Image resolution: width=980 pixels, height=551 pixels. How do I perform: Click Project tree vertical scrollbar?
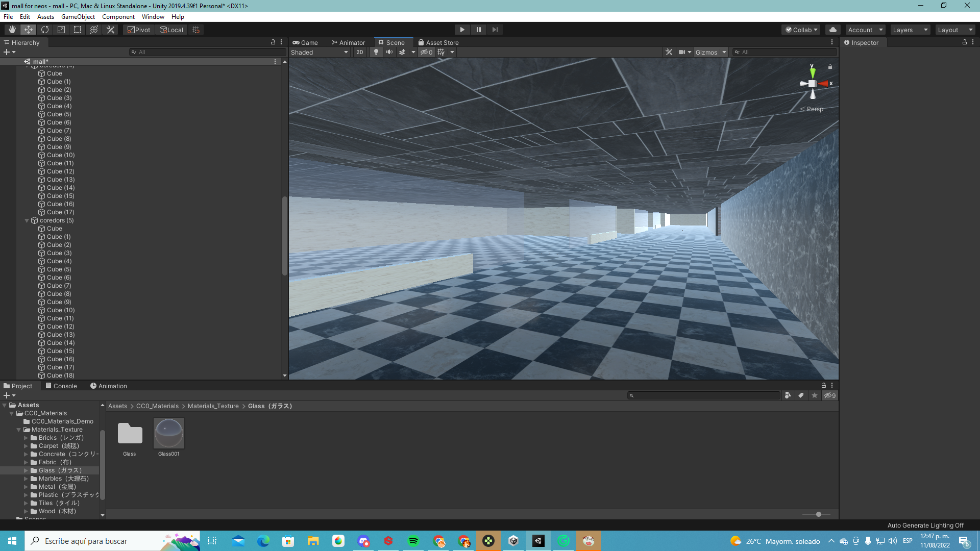tap(103, 465)
